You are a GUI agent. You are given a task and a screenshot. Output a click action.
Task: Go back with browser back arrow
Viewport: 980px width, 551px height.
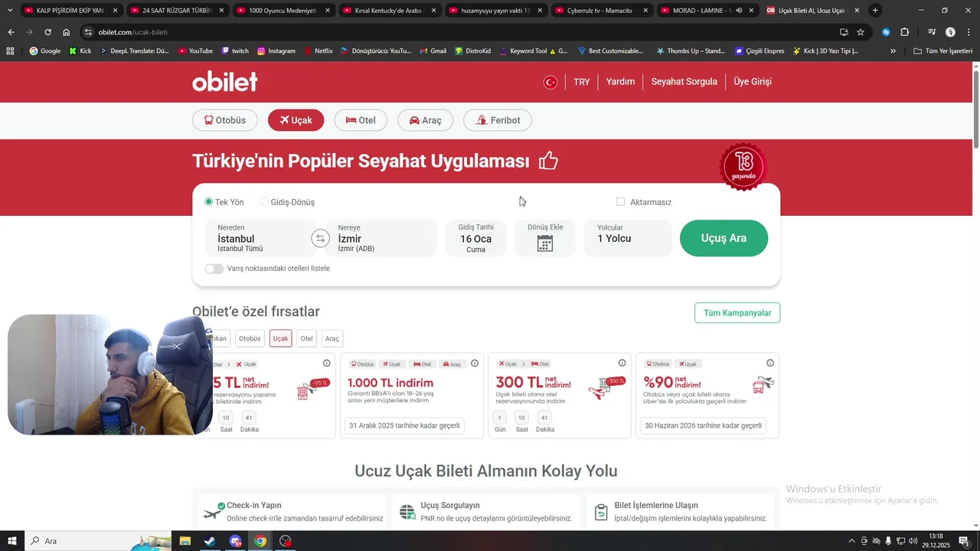click(11, 32)
